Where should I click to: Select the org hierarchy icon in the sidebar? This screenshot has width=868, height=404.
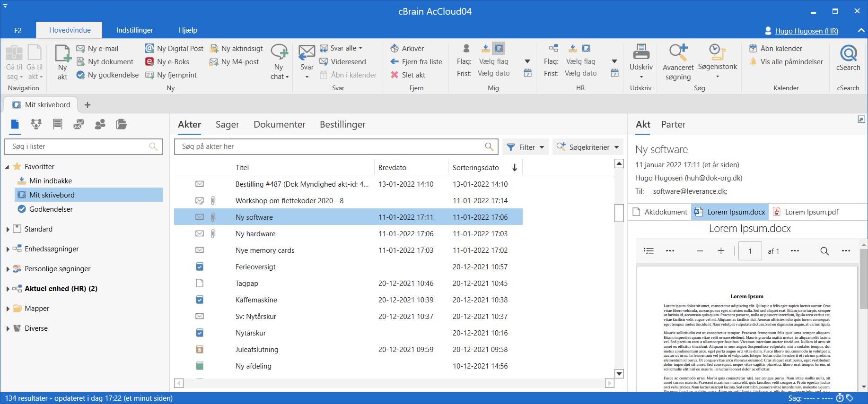click(36, 124)
